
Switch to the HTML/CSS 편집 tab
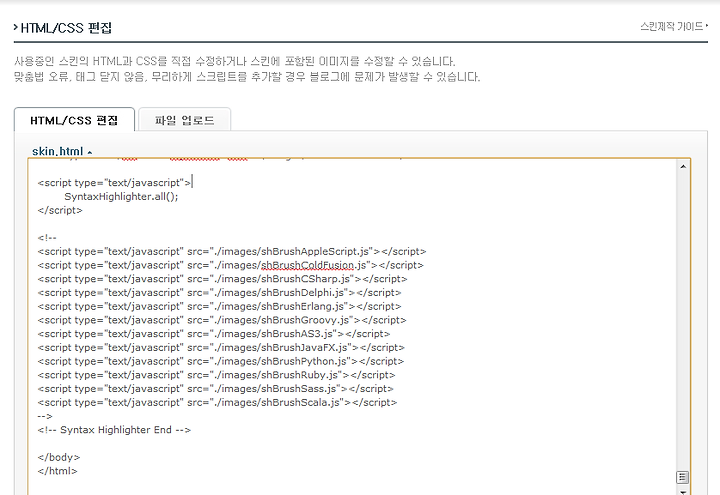pyautogui.click(x=74, y=120)
